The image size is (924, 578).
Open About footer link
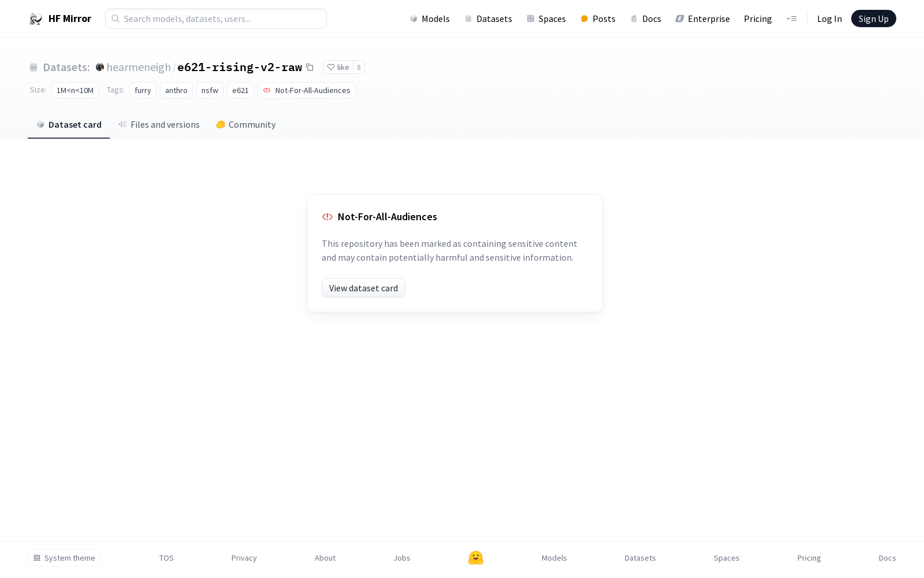pyautogui.click(x=325, y=558)
